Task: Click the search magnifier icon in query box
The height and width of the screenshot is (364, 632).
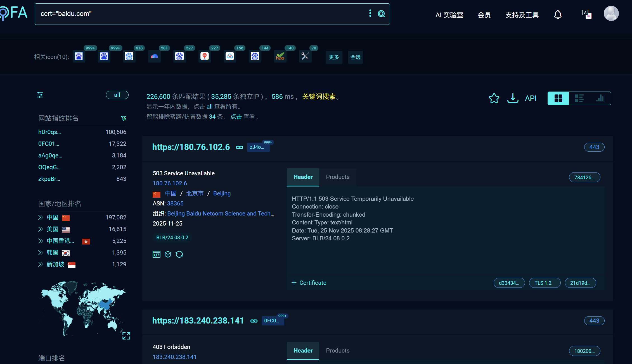Action: 381,14
